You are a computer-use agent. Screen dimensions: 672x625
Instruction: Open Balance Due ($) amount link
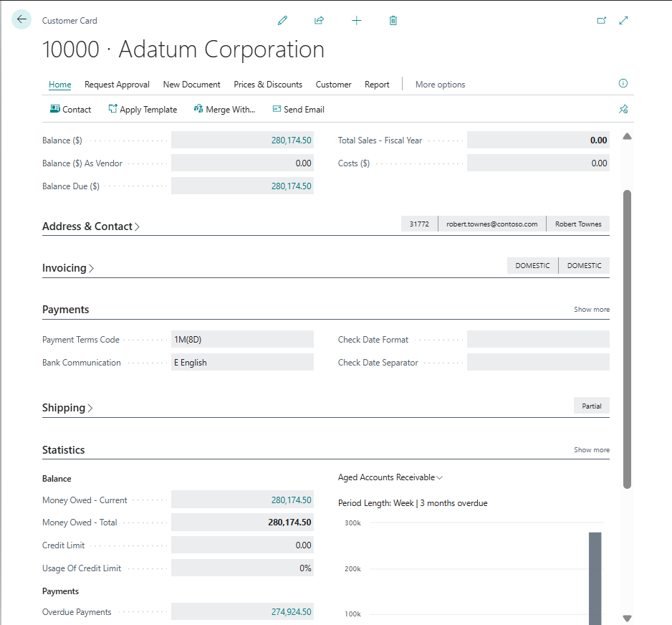pos(291,186)
